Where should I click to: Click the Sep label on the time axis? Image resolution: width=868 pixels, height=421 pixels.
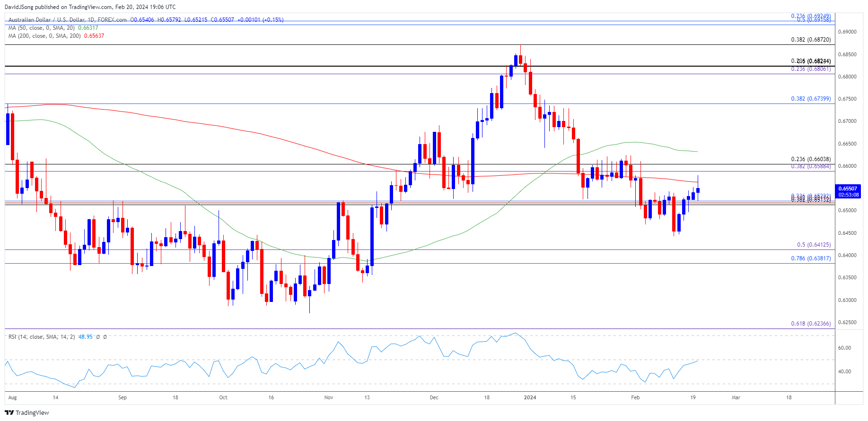pos(123,397)
